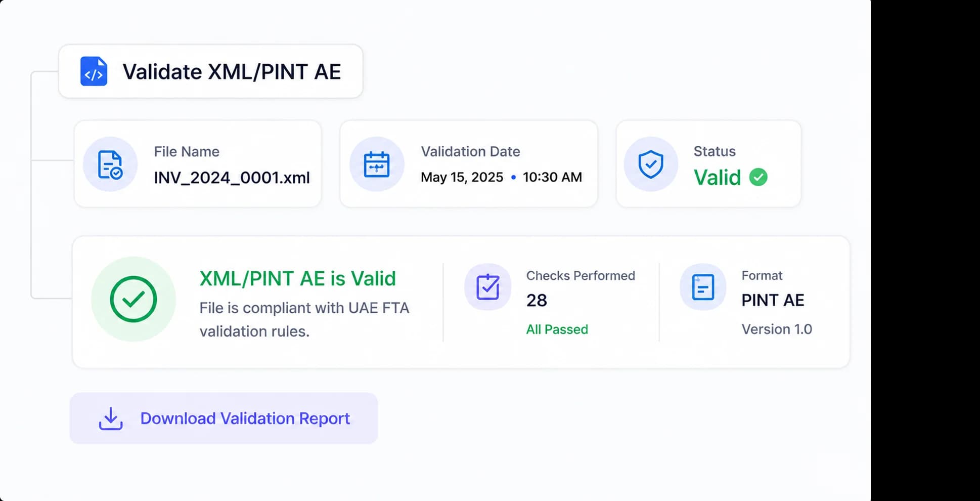Click the Status shield check icon
The height and width of the screenshot is (501, 980).
pos(651,164)
